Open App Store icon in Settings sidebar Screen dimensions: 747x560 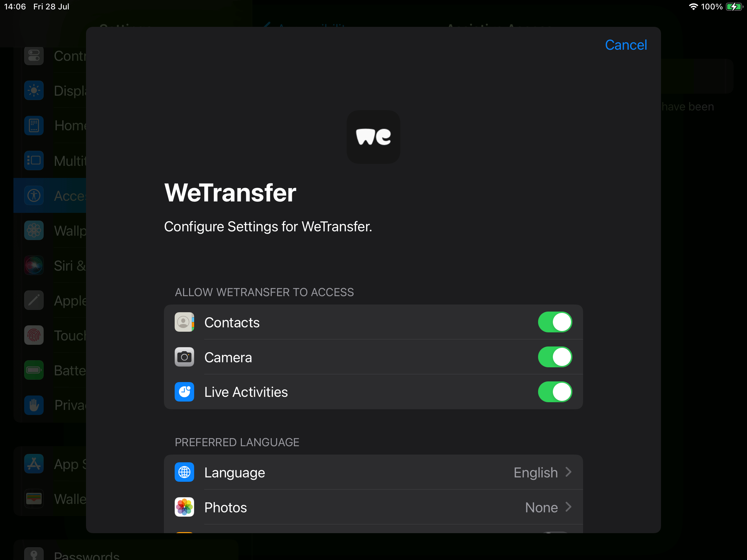tap(34, 464)
